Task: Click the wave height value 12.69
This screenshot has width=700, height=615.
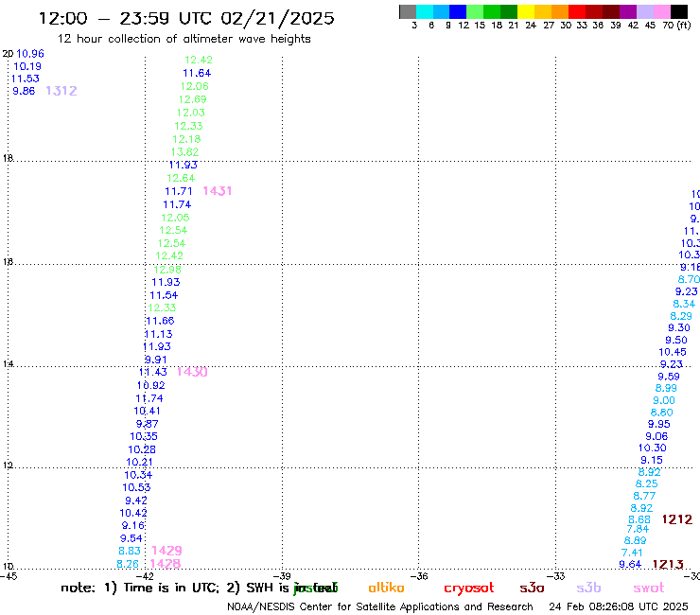Action: (192, 99)
